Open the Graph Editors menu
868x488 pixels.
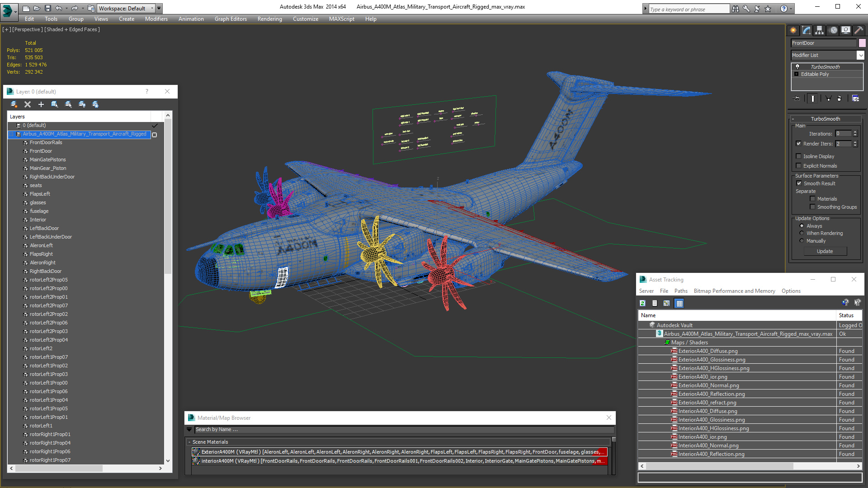coord(231,19)
